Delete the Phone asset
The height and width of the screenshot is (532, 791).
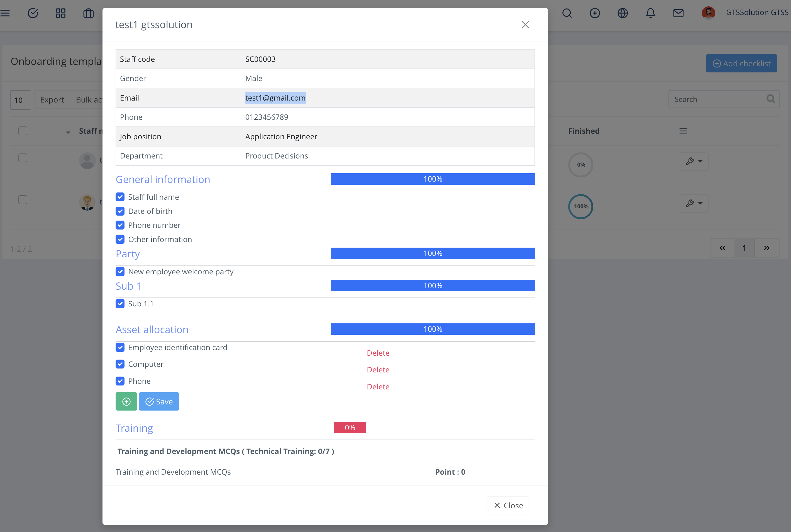378,387
